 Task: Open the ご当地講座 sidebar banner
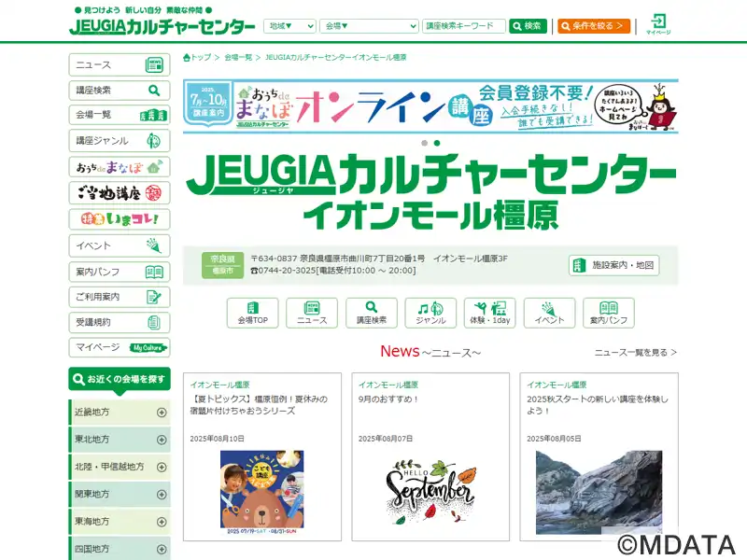120,193
